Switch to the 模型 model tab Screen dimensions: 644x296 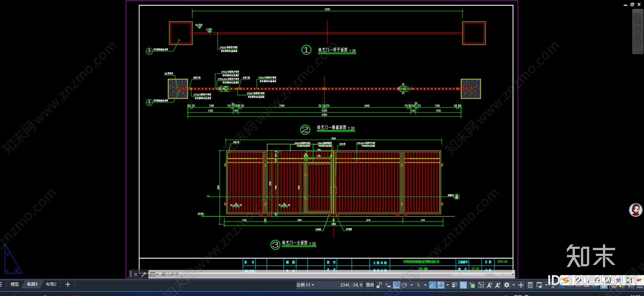[x=14, y=284]
